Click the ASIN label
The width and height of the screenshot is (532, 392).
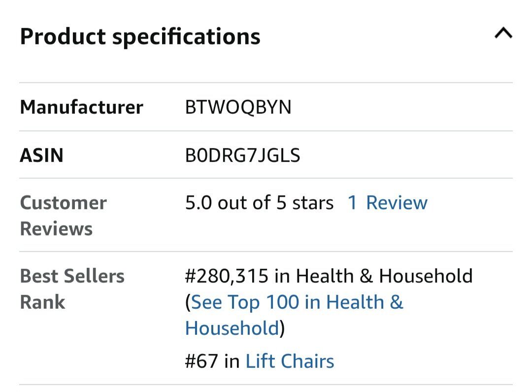(x=41, y=155)
